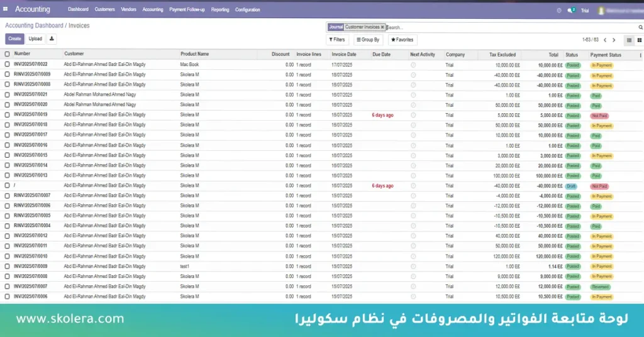Open the Vendors menu

[x=128, y=9]
